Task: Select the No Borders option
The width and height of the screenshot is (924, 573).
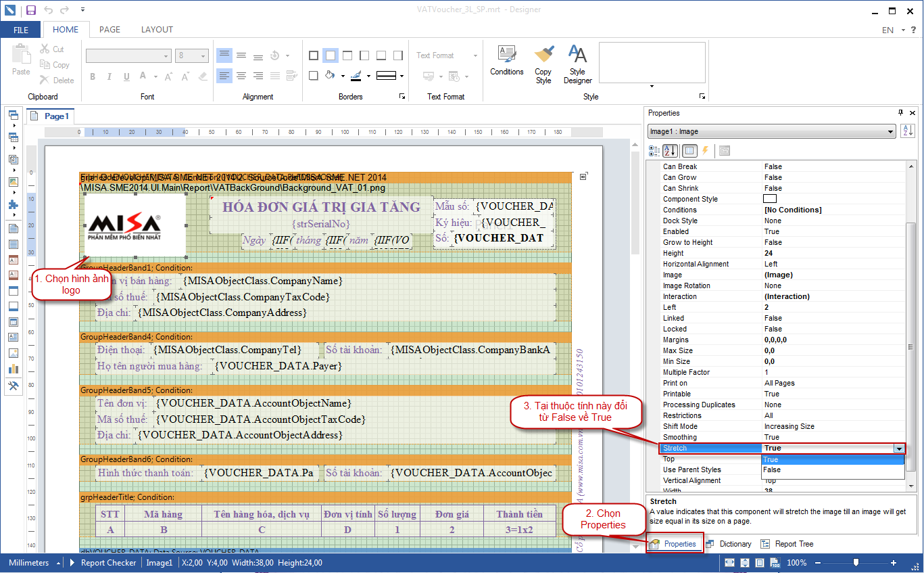Action: pyautogui.click(x=330, y=55)
